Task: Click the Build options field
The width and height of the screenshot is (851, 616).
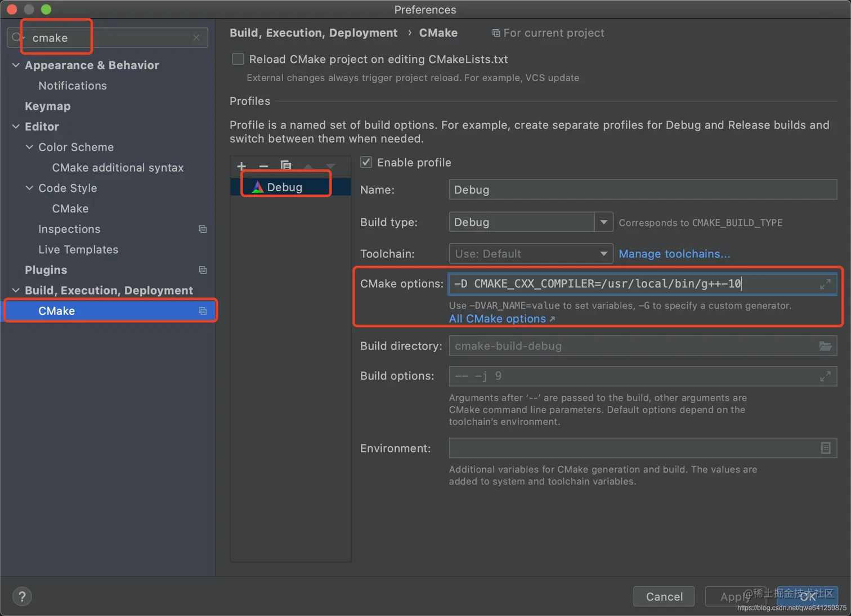Action: coord(643,376)
